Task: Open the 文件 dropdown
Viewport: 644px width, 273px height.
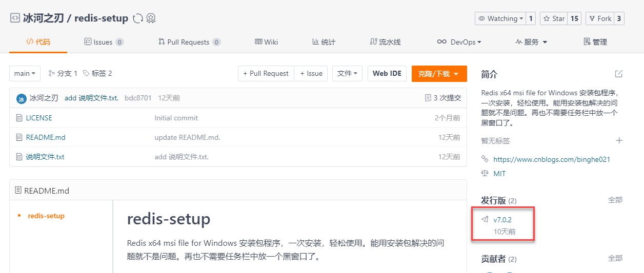Action: click(x=348, y=73)
